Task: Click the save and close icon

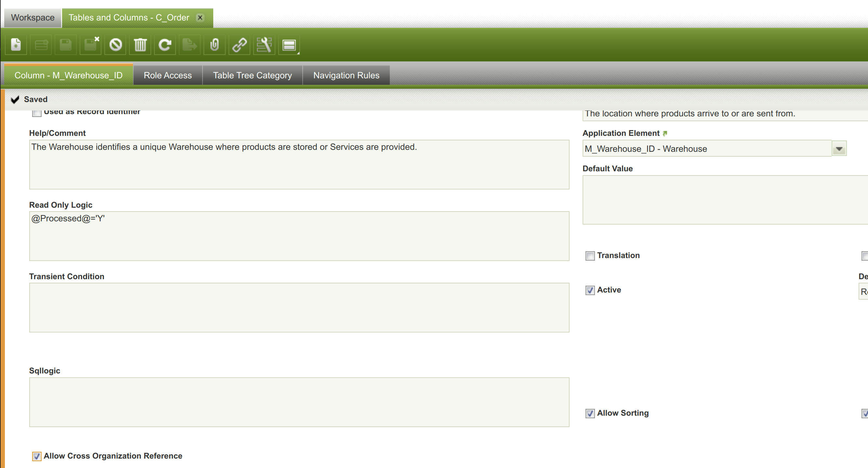Action: tap(91, 45)
